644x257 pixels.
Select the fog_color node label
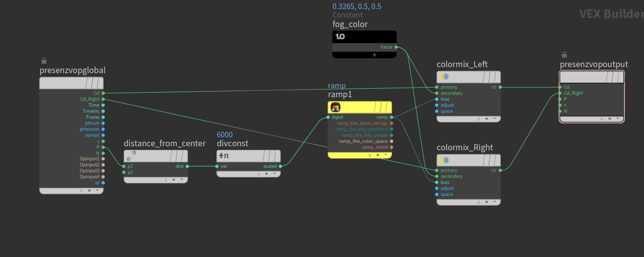point(350,24)
